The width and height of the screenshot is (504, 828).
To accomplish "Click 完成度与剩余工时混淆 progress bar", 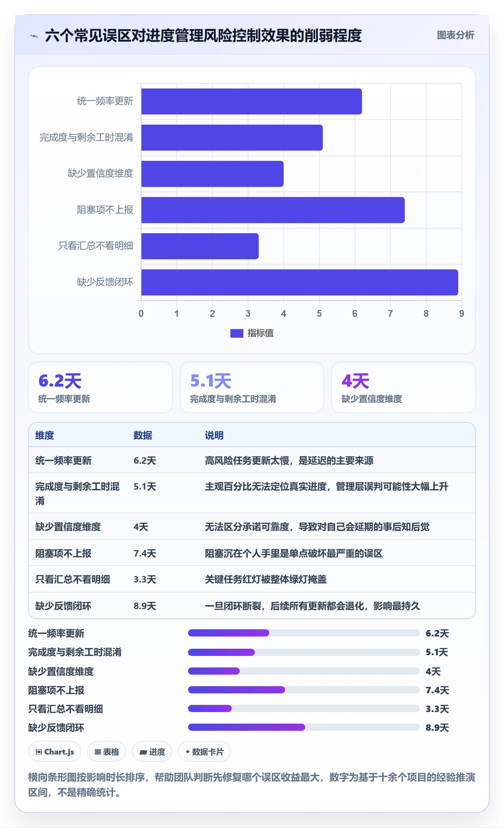I will click(303, 652).
